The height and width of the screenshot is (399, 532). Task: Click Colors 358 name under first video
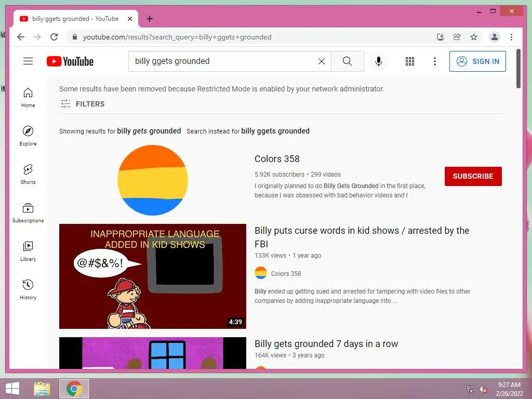(286, 273)
